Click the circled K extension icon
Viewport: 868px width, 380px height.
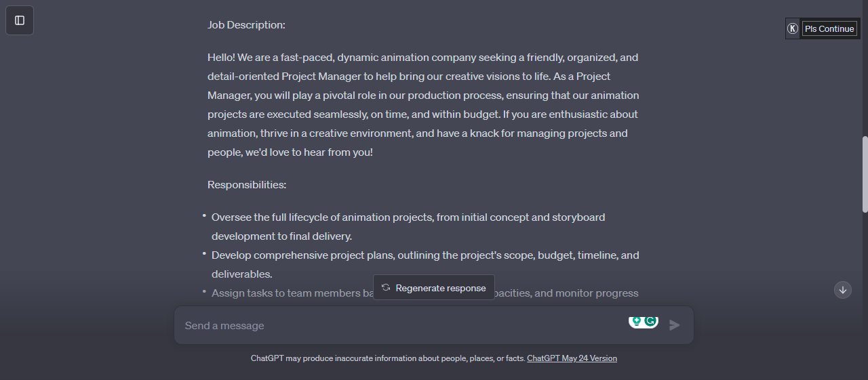point(793,28)
